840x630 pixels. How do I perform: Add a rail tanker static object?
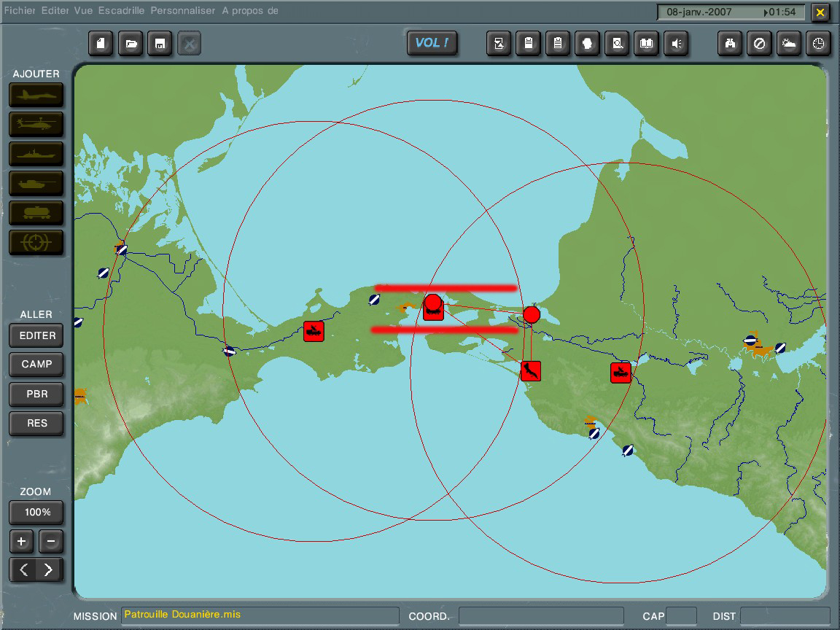[x=36, y=213]
